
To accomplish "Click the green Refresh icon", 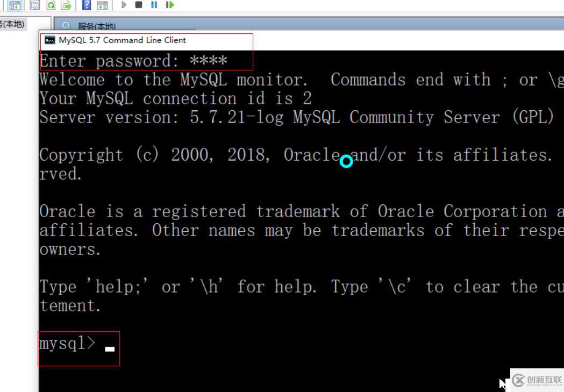I will click(51, 5).
